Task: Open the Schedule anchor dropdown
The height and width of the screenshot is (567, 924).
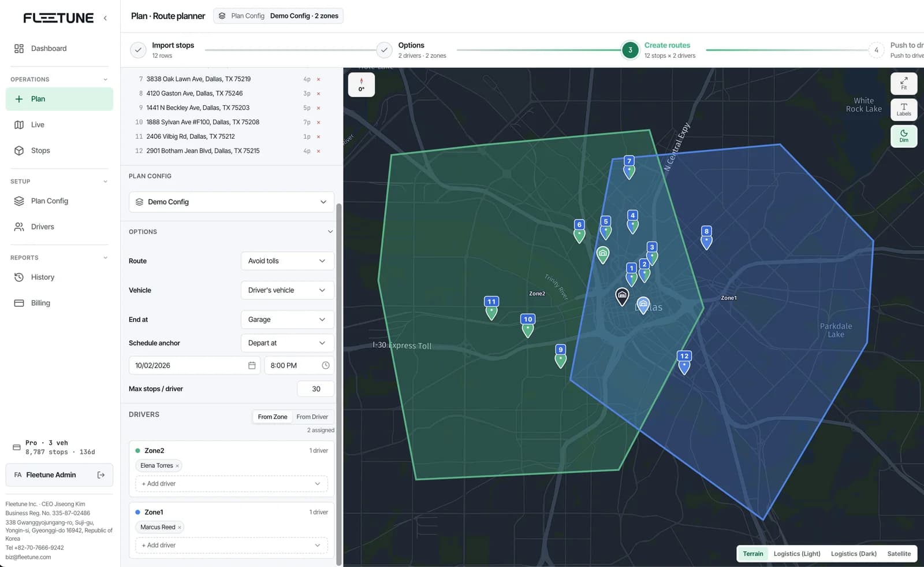Action: [287, 343]
